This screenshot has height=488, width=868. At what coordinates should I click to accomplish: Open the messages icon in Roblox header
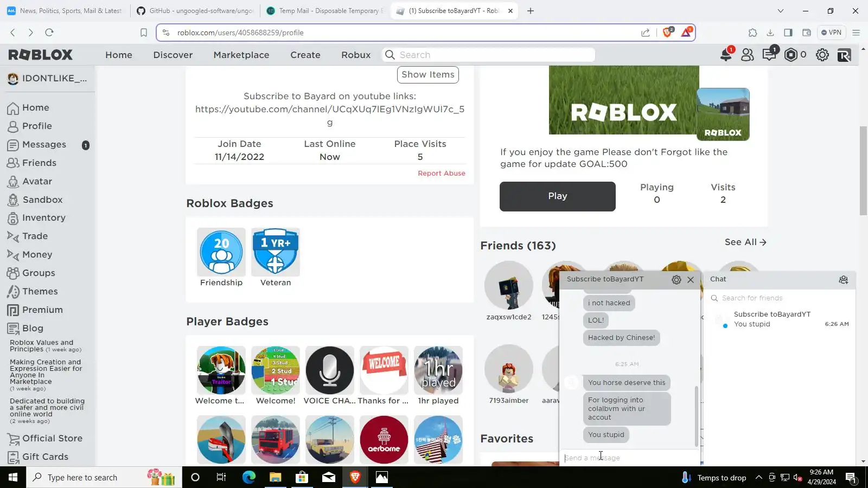click(769, 55)
